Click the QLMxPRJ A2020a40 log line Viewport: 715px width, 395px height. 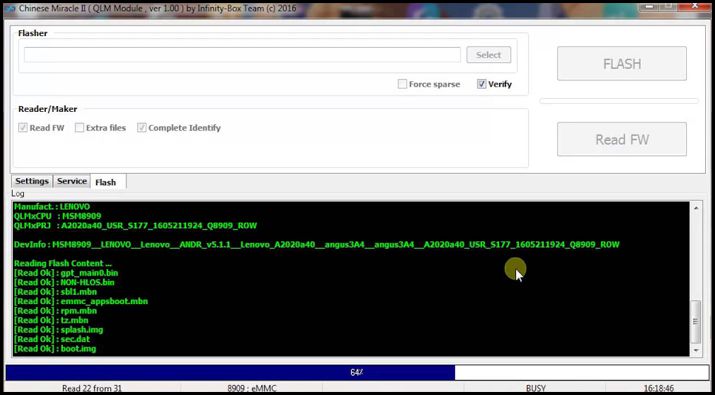point(135,226)
